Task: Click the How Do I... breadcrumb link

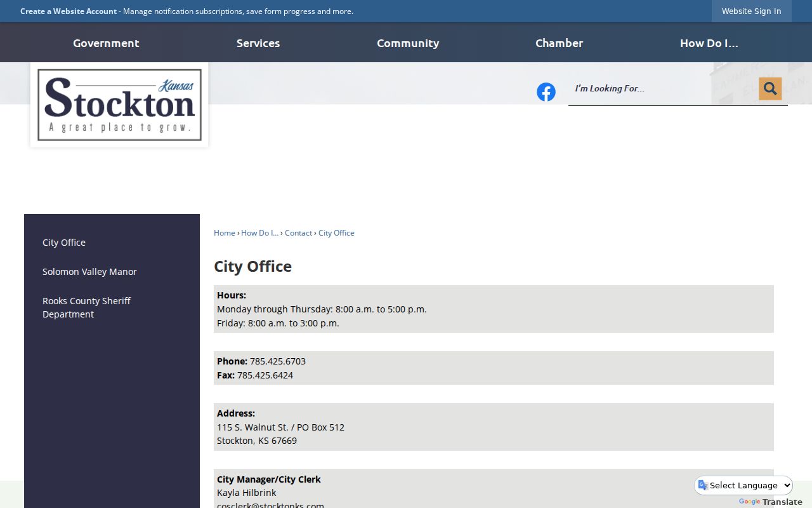Action: click(x=259, y=233)
